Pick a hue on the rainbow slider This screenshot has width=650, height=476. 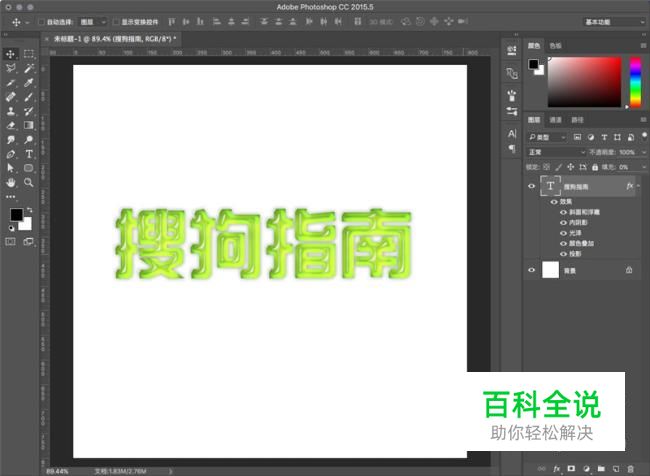coord(635,82)
